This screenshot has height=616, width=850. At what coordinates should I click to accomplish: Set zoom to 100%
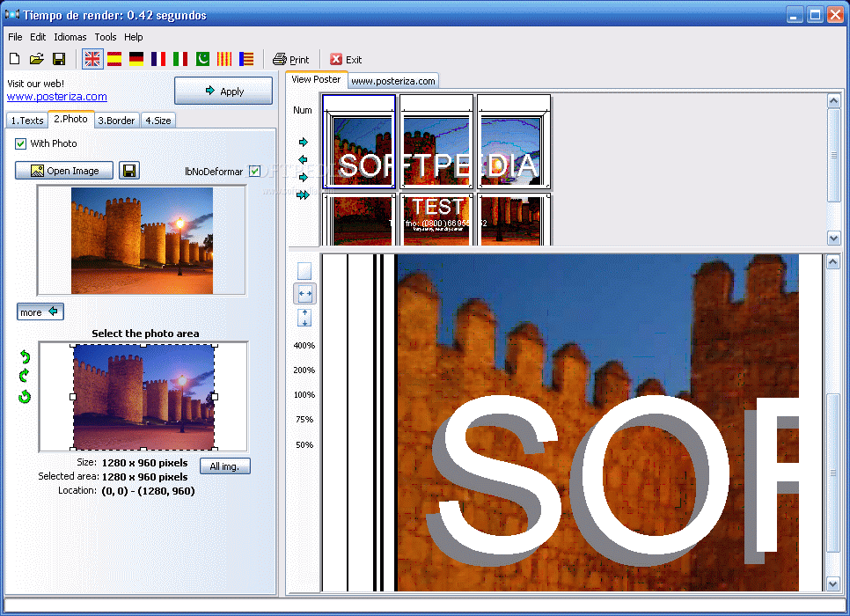[x=304, y=395]
